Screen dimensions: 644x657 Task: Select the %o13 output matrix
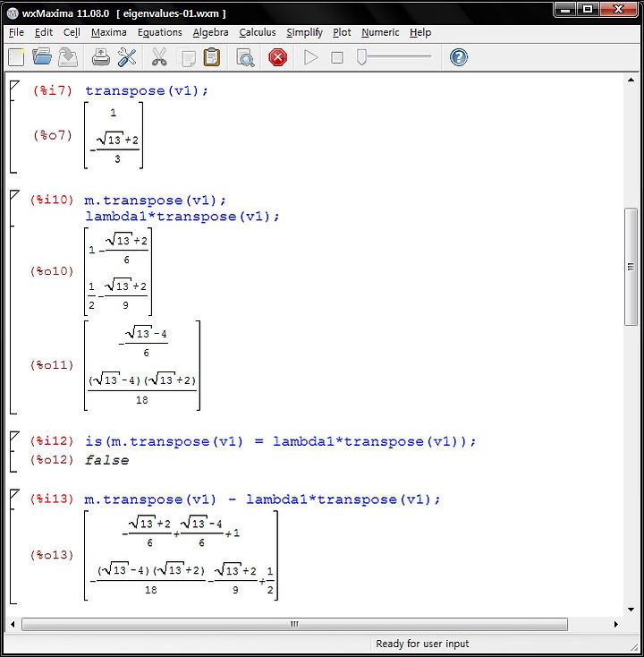coord(181,556)
